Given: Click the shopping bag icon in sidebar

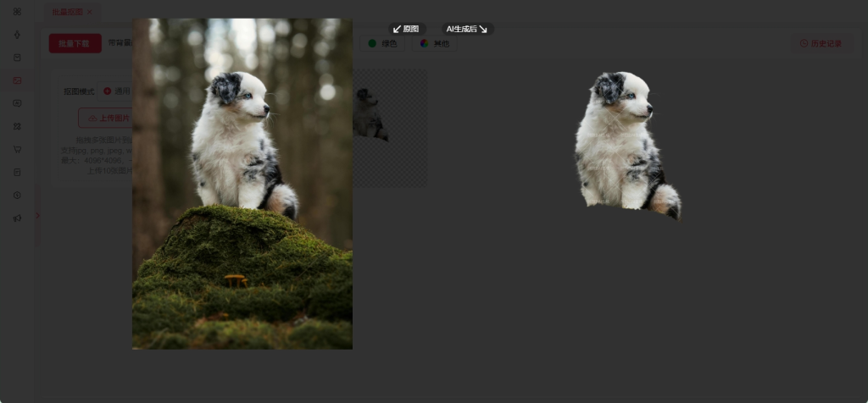Looking at the screenshot, I should pyautogui.click(x=17, y=58).
